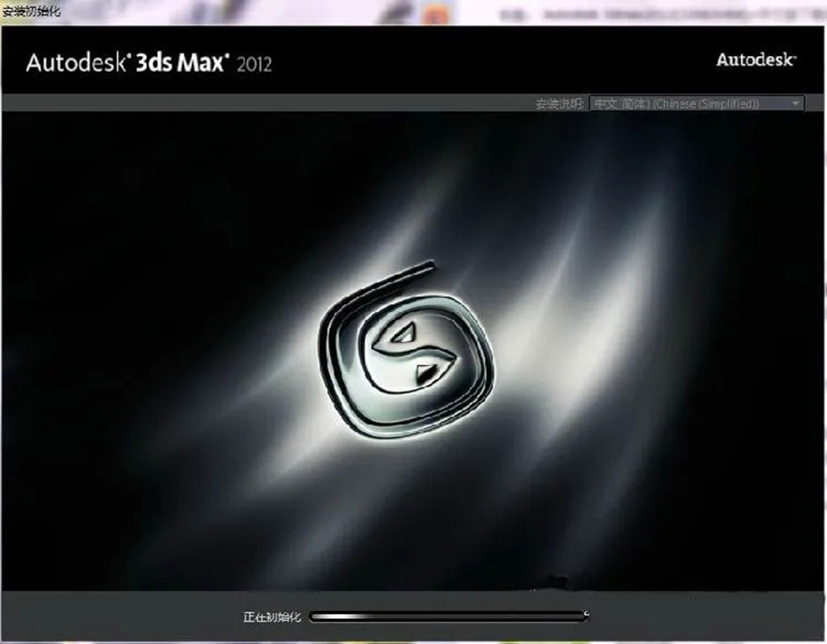
Task: Click the initialization progress bar
Action: click(x=449, y=616)
